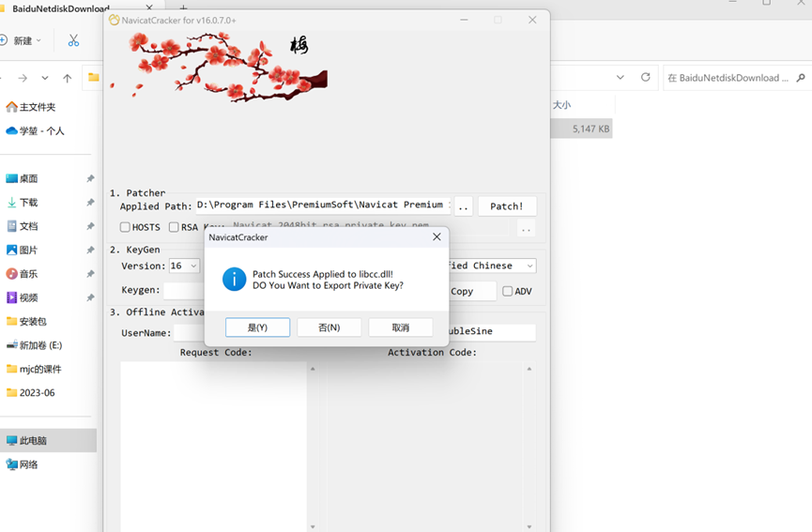
Task: Click the plum blossom banner image
Action: point(220,66)
